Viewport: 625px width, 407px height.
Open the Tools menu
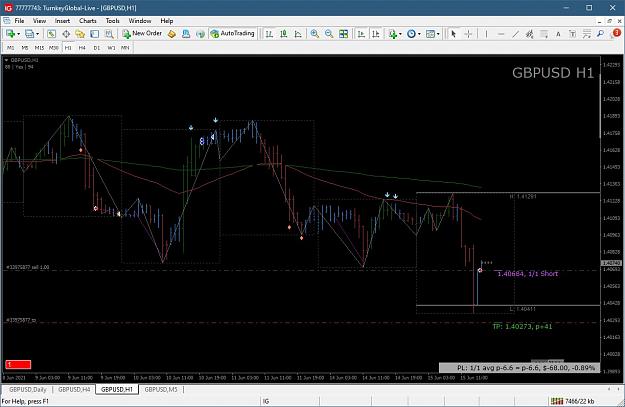(x=112, y=21)
